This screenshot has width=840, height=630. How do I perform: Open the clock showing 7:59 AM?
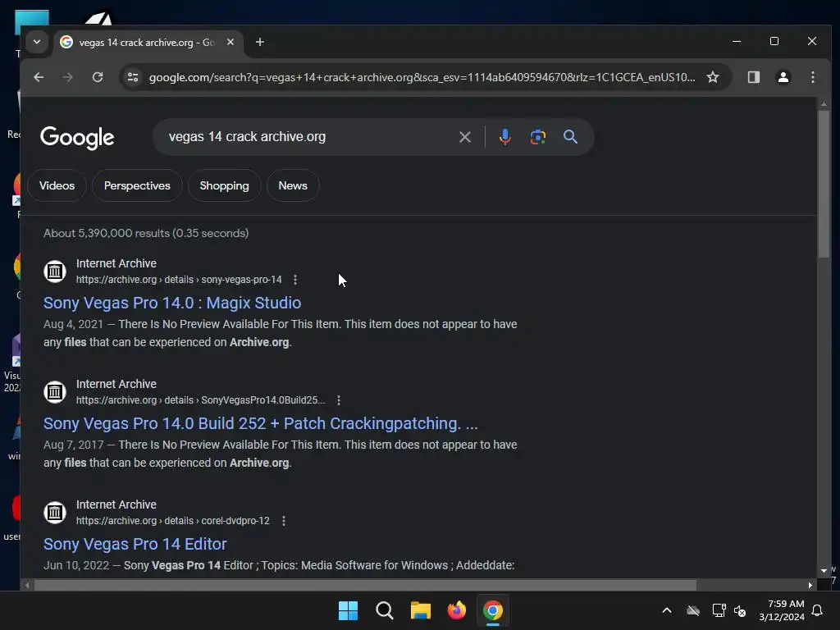pyautogui.click(x=781, y=610)
